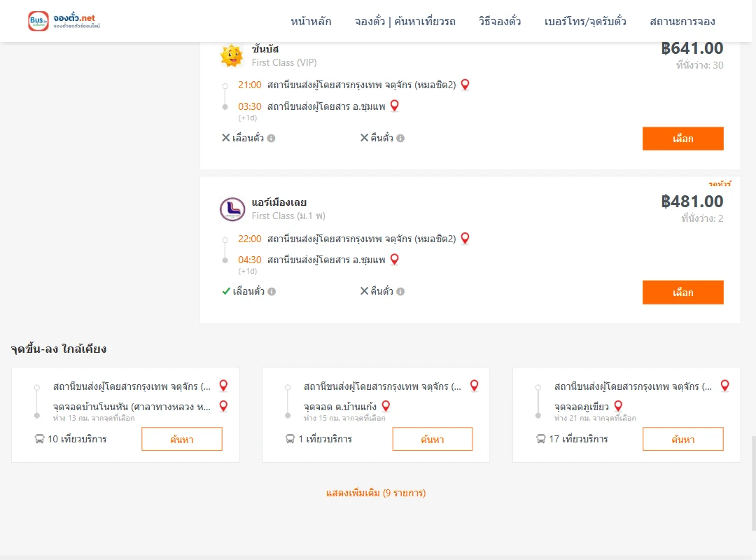This screenshot has height=560, width=756.
Task: Click ที่นั่งว่าง: 2 seat count
Action: 703,218
